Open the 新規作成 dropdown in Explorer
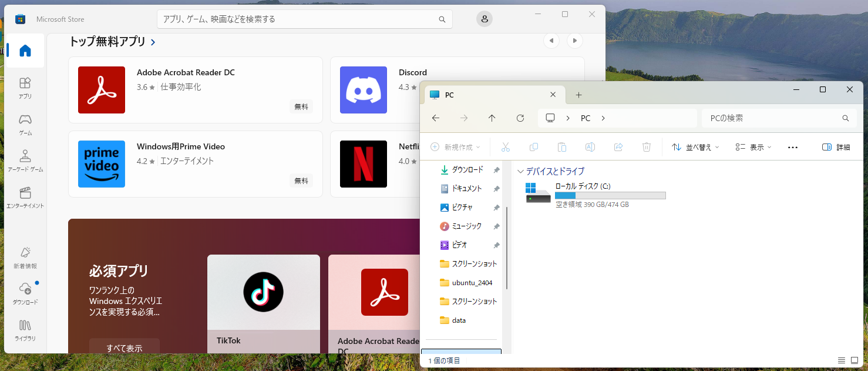868x371 pixels. coord(456,147)
